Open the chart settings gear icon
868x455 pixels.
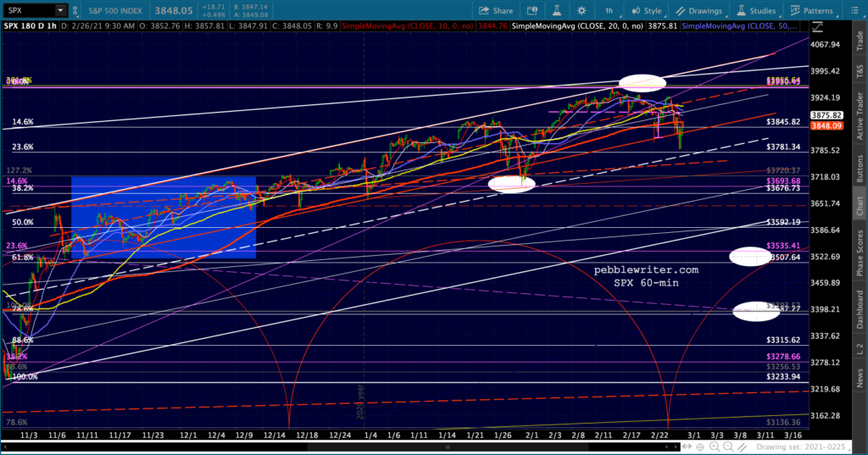[x=581, y=10]
